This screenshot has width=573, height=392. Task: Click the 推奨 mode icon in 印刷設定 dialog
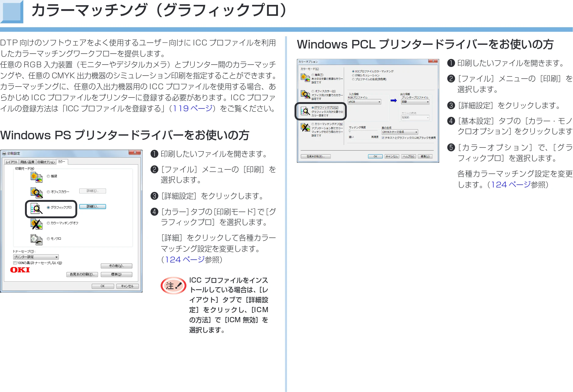pos(36,177)
